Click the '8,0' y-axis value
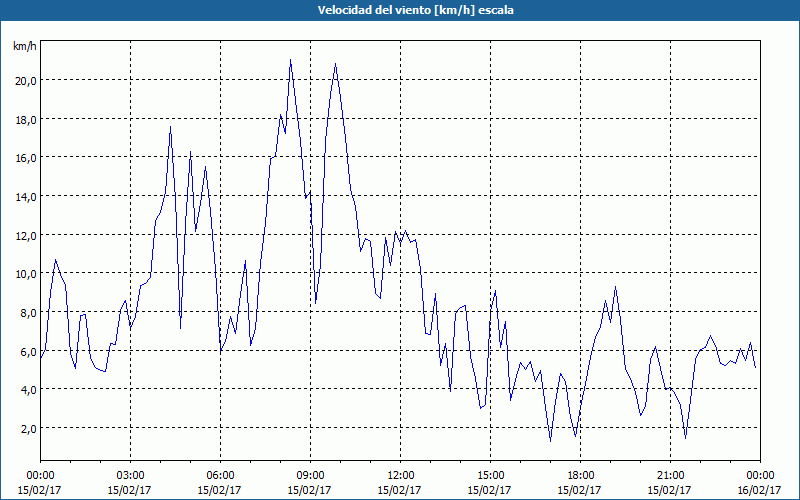 (28, 313)
